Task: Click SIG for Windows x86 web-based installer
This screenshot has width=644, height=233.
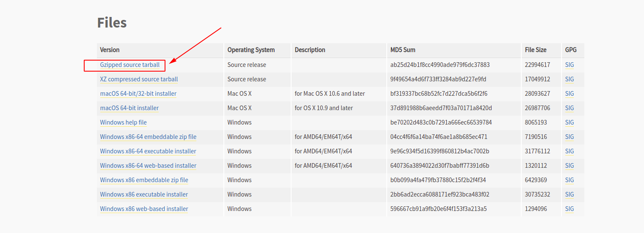Action: point(570,209)
